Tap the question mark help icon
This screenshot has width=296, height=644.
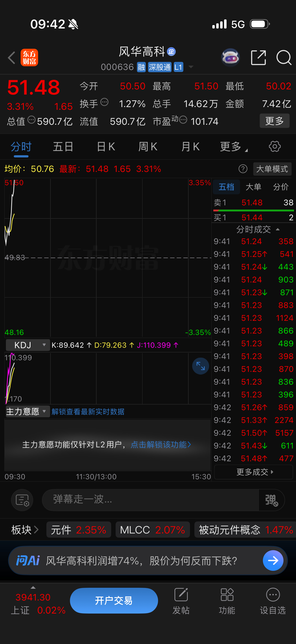point(243,169)
